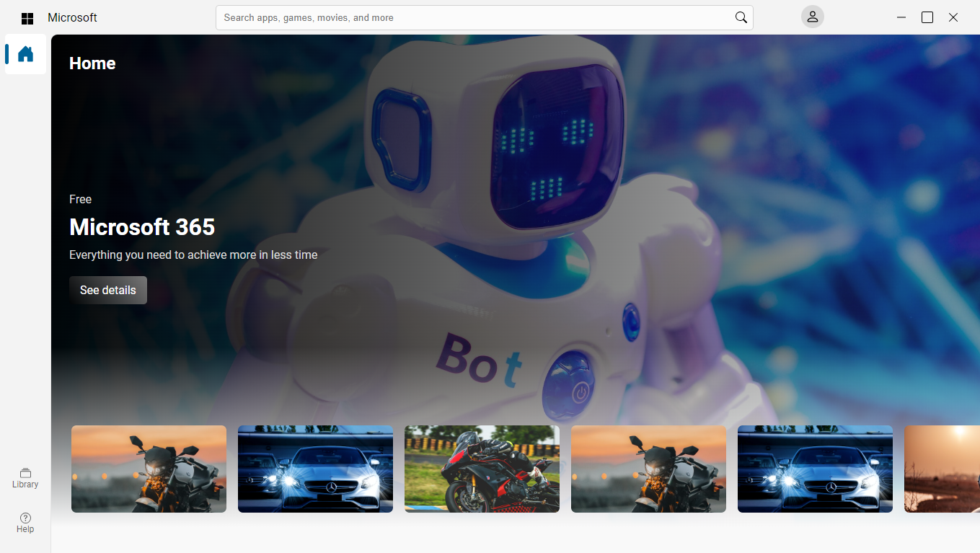980x553 pixels.
Task: Open the Home page from sidebar
Action: (x=25, y=54)
